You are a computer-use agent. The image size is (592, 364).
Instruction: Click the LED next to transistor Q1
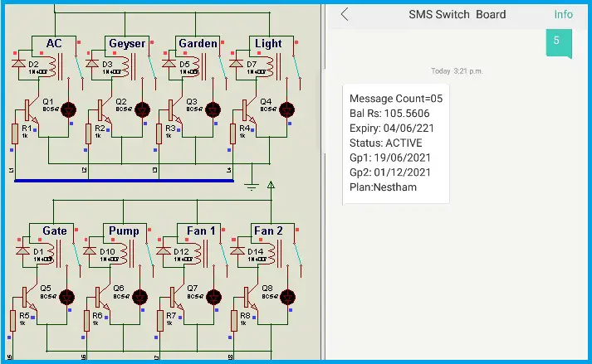coord(68,109)
